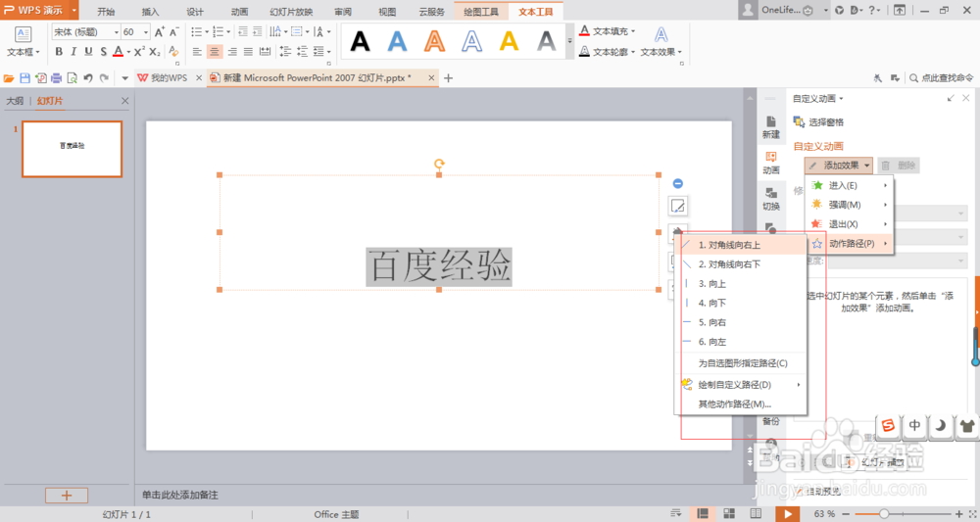The image size is (980, 522).
Task: Justify text alignment
Action: click(248, 52)
